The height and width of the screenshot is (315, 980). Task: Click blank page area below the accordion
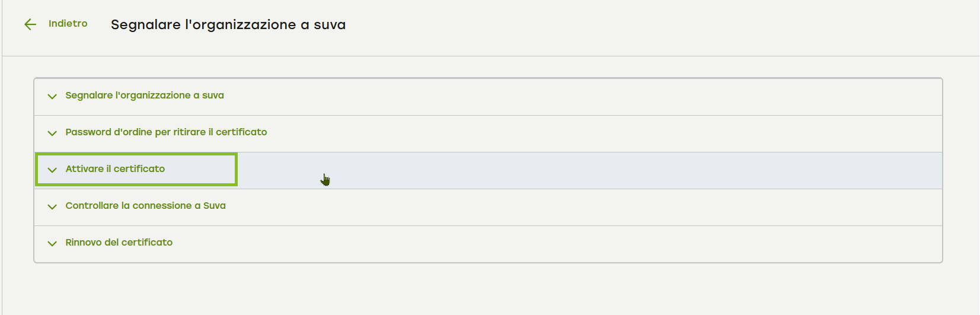(474, 291)
